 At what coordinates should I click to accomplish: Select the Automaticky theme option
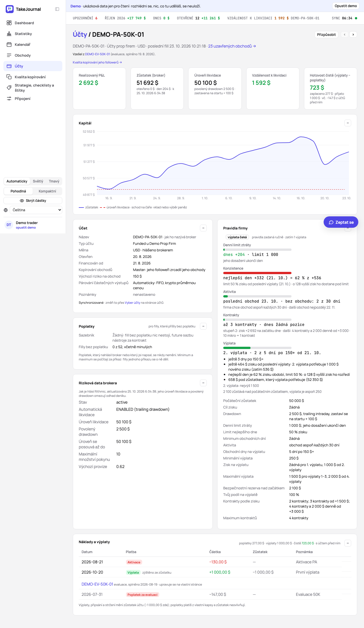pyautogui.click(x=17, y=181)
